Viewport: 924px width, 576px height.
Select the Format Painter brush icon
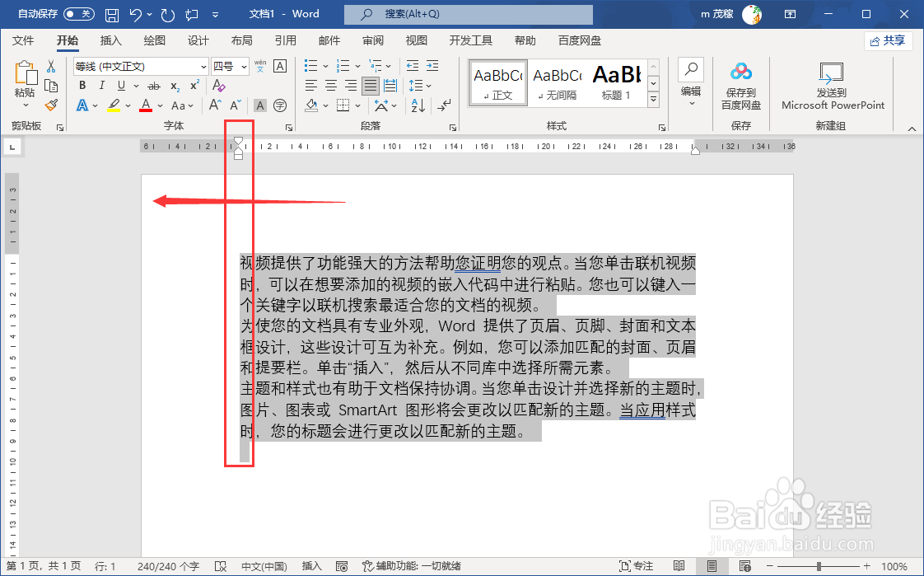coord(51,105)
